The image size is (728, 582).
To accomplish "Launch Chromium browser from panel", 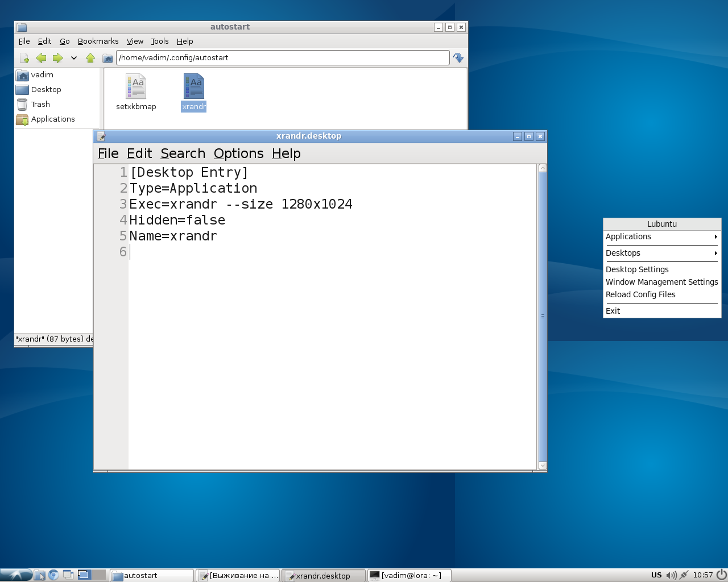I will point(54,575).
